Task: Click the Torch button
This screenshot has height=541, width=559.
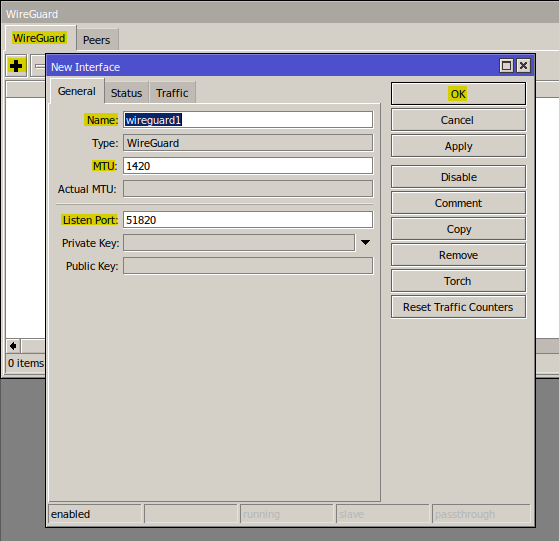Action: [458, 281]
